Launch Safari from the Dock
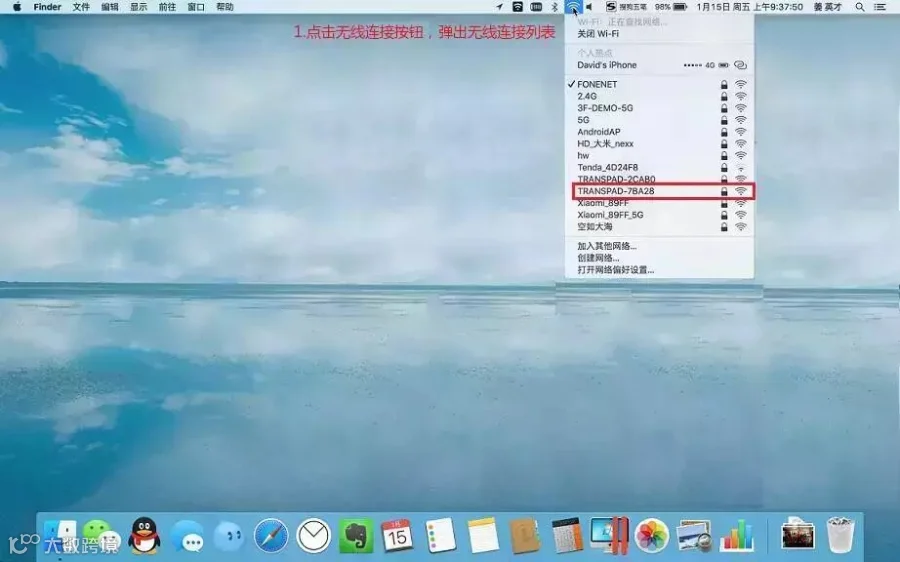The image size is (900, 562). pyautogui.click(x=271, y=536)
